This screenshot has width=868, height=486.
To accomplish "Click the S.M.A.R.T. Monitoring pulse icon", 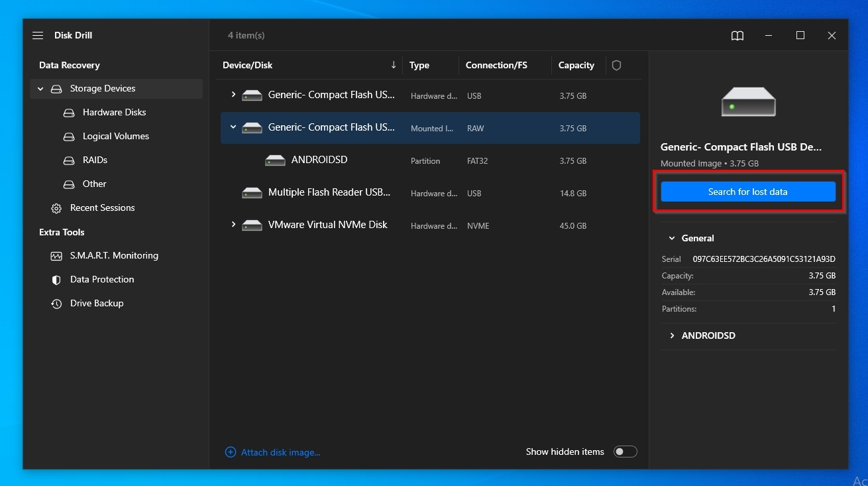I will [56, 256].
